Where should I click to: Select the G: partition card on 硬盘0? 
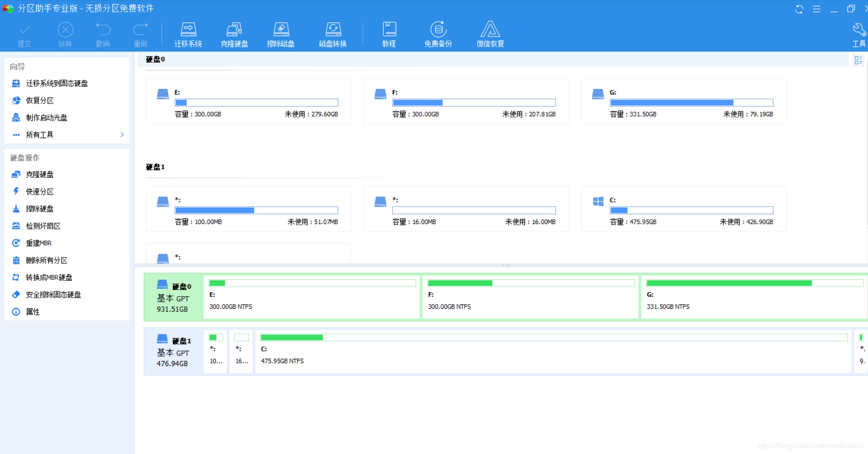click(x=684, y=101)
